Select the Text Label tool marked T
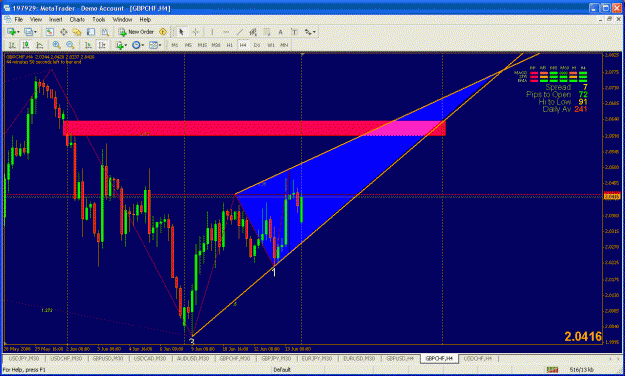Screen dimensions: 625x376 coord(294,32)
